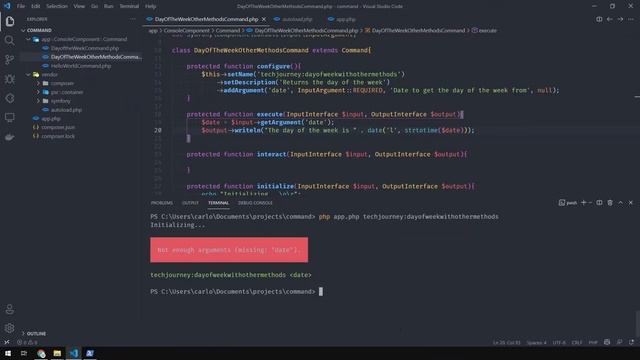The image size is (640, 360).
Task: Go back using the editor navigation arrow
Action: click(x=609, y=19)
